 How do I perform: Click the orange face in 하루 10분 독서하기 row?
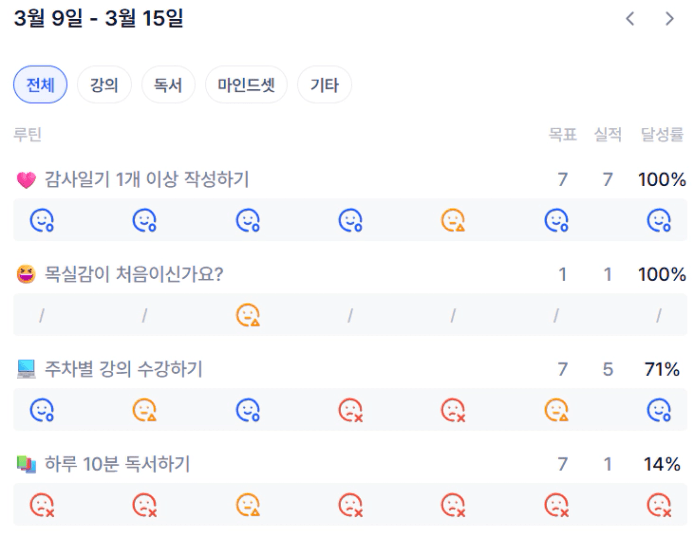(247, 505)
